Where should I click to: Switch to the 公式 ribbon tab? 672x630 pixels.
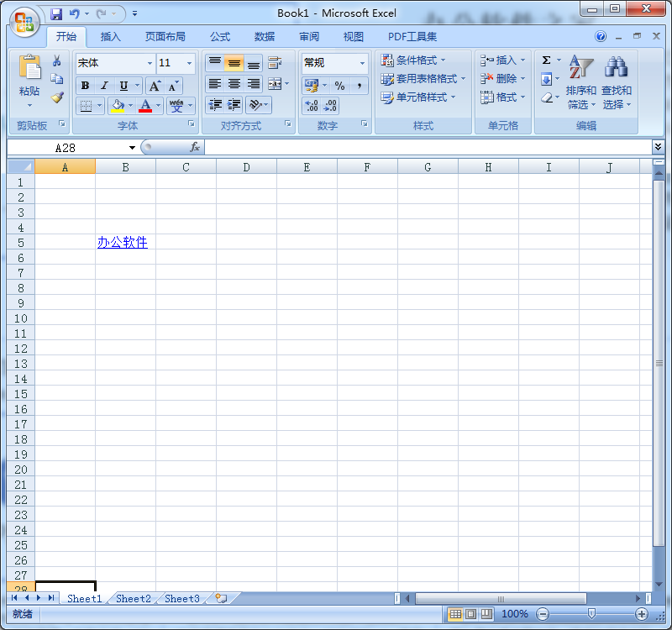(x=220, y=37)
